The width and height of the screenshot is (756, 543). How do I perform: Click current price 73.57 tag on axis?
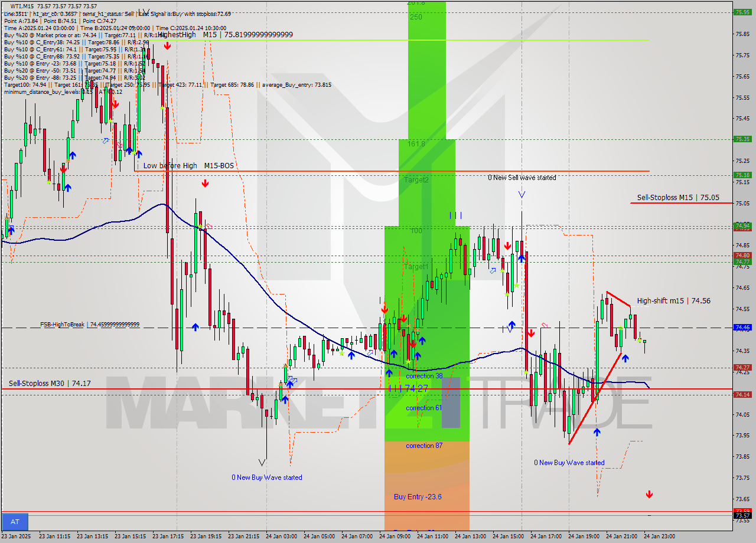742,516
